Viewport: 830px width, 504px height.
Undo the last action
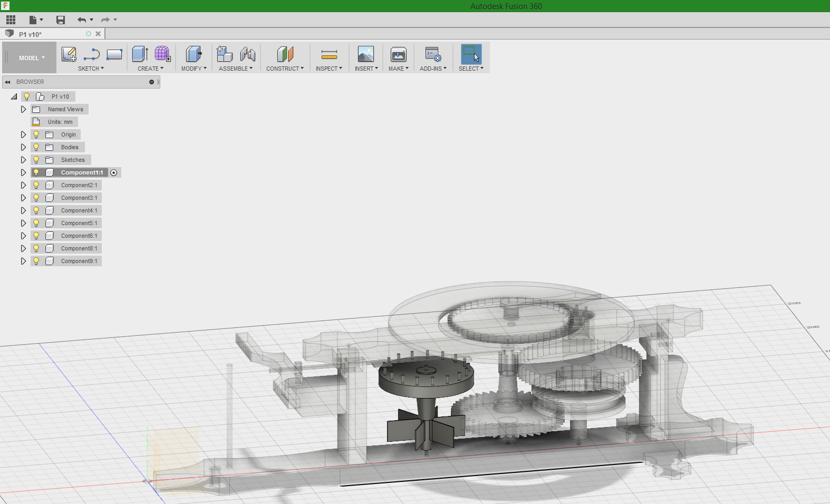82,20
